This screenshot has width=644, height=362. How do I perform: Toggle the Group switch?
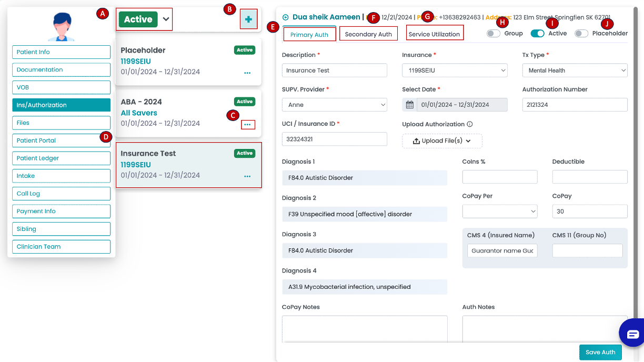coord(493,34)
